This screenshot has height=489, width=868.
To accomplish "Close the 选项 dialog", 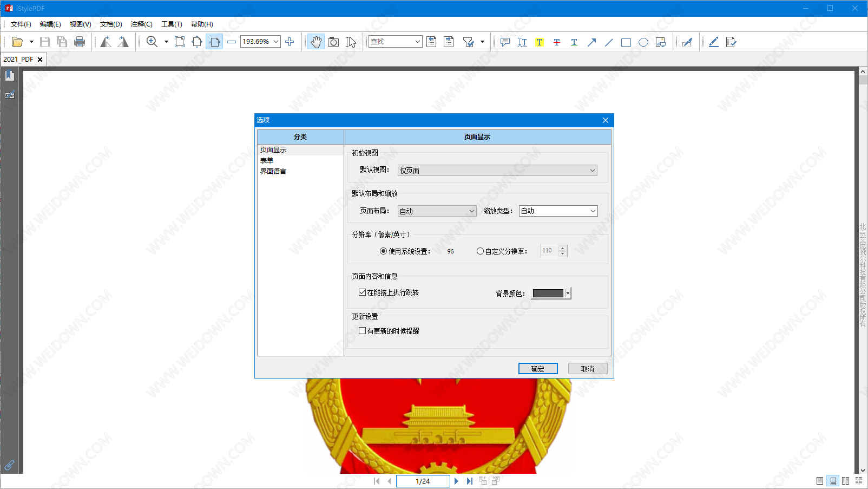I will coord(606,120).
